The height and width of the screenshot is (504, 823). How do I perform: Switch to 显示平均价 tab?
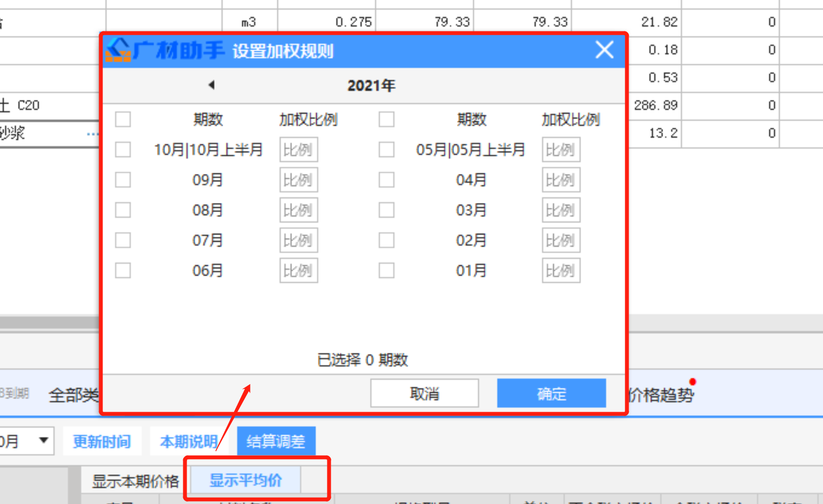pos(246,480)
